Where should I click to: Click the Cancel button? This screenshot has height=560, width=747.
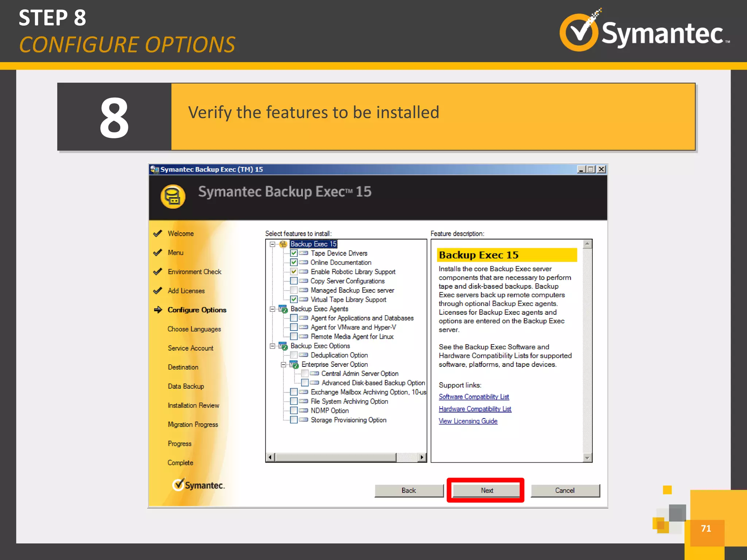coord(565,491)
